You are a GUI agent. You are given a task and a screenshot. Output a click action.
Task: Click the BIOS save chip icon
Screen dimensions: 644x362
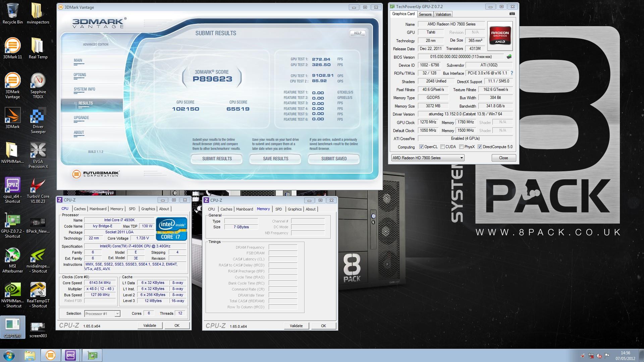509,57
